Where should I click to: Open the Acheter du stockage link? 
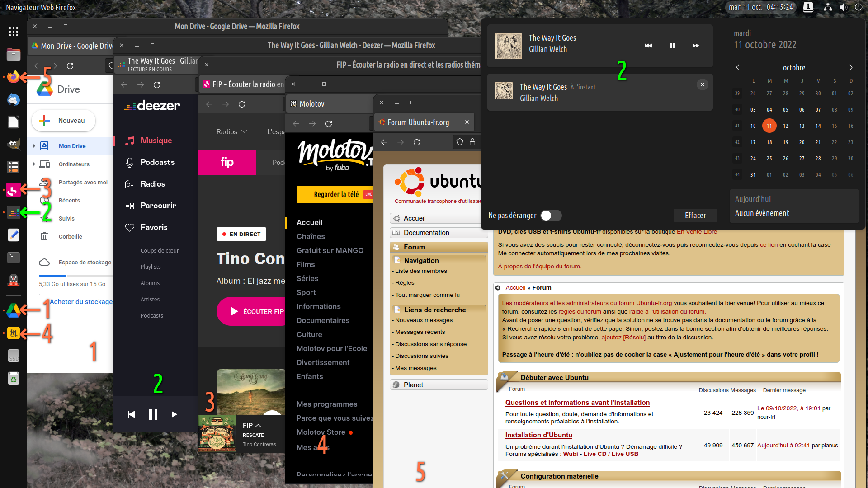pyautogui.click(x=81, y=302)
